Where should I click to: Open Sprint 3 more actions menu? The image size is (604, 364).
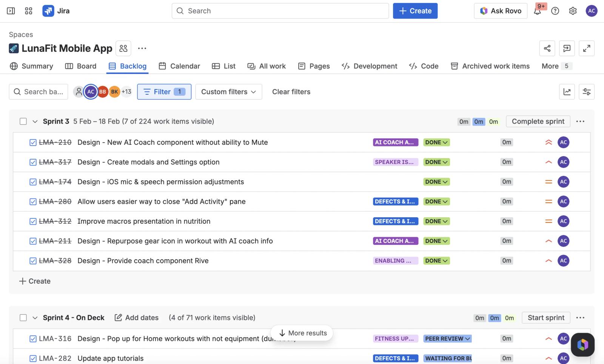pos(580,121)
